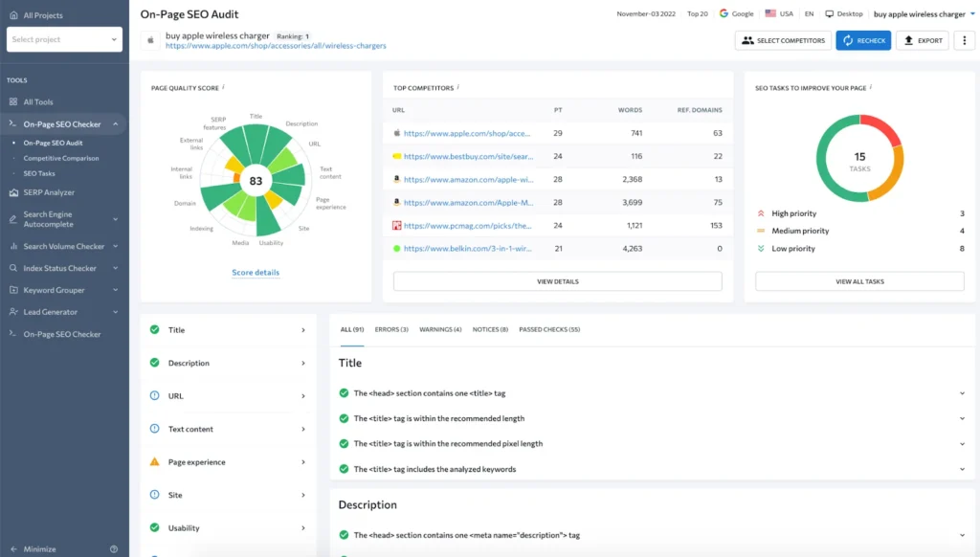The height and width of the screenshot is (557, 980).
Task: Click the help question mark icon in sidebar
Action: click(114, 549)
